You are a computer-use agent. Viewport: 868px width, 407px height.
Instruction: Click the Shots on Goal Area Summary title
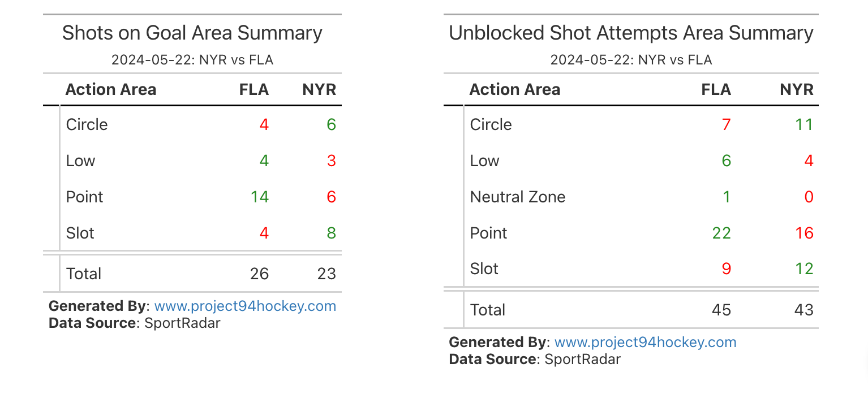tap(192, 33)
